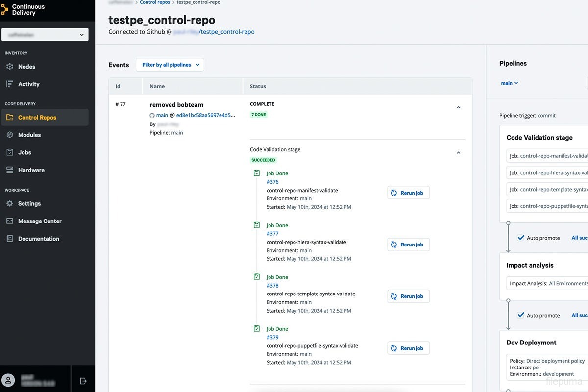
Task: Click the Activity icon in sidebar
Action: [10, 84]
